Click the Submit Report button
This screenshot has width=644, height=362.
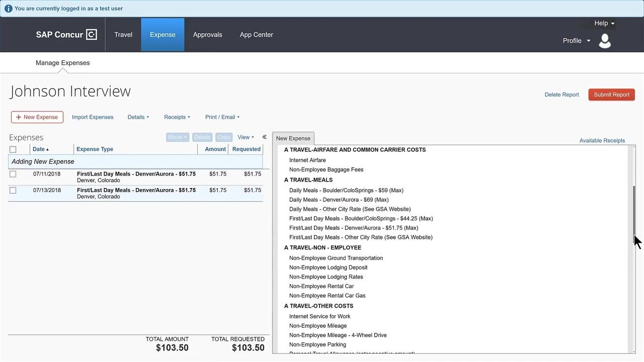click(x=611, y=95)
